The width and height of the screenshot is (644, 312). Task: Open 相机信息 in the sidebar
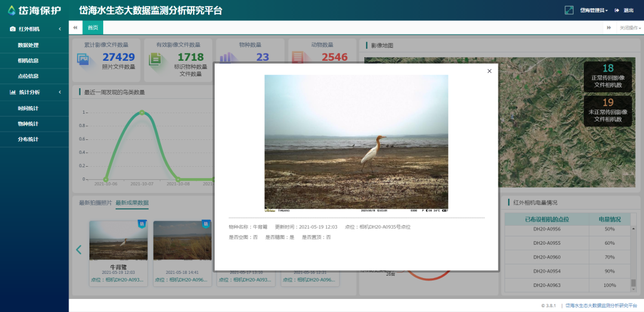click(29, 61)
